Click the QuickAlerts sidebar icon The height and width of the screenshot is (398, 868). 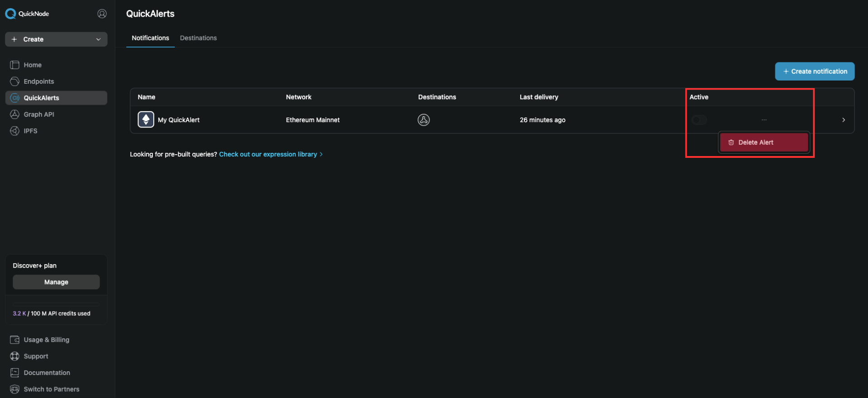click(14, 98)
